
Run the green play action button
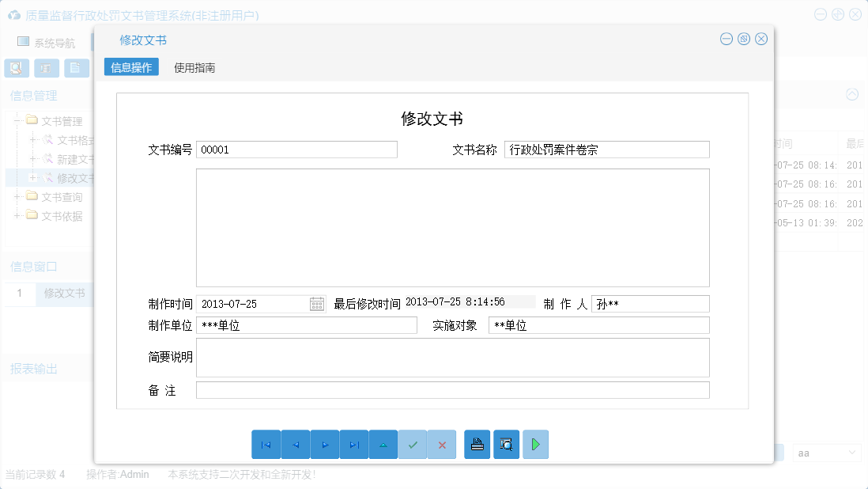click(535, 444)
